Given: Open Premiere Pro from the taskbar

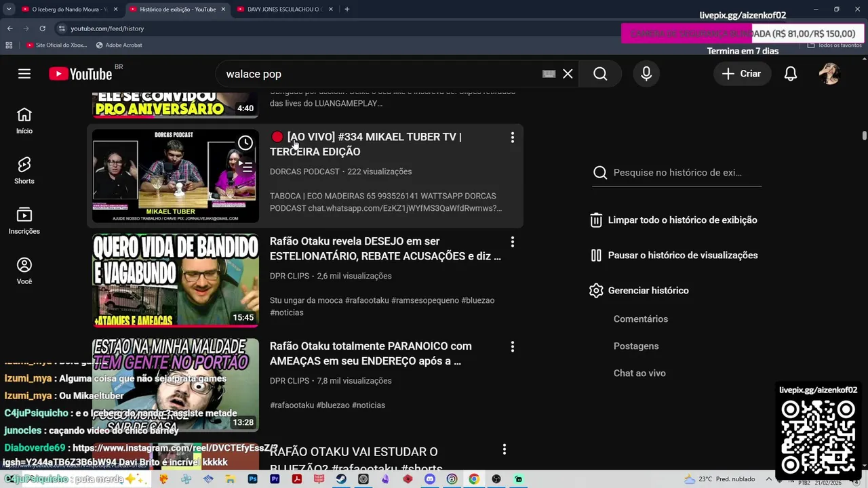Looking at the screenshot, I should coord(275,479).
